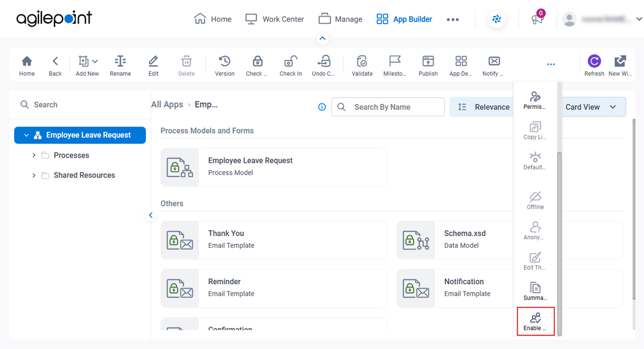Open the Home navigation tab
The height and width of the screenshot is (349, 644).
(x=213, y=19)
